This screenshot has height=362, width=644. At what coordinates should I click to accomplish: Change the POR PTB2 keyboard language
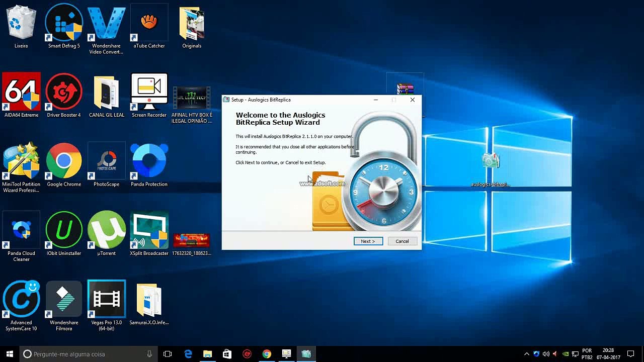coord(587,354)
